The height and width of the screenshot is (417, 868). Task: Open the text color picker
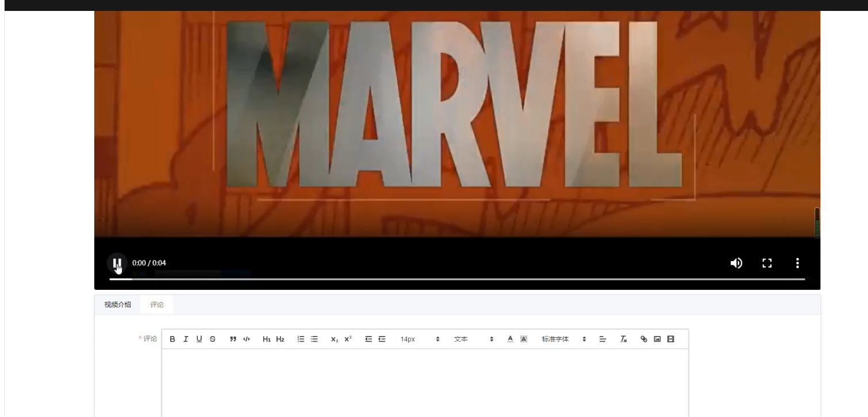[x=510, y=339]
